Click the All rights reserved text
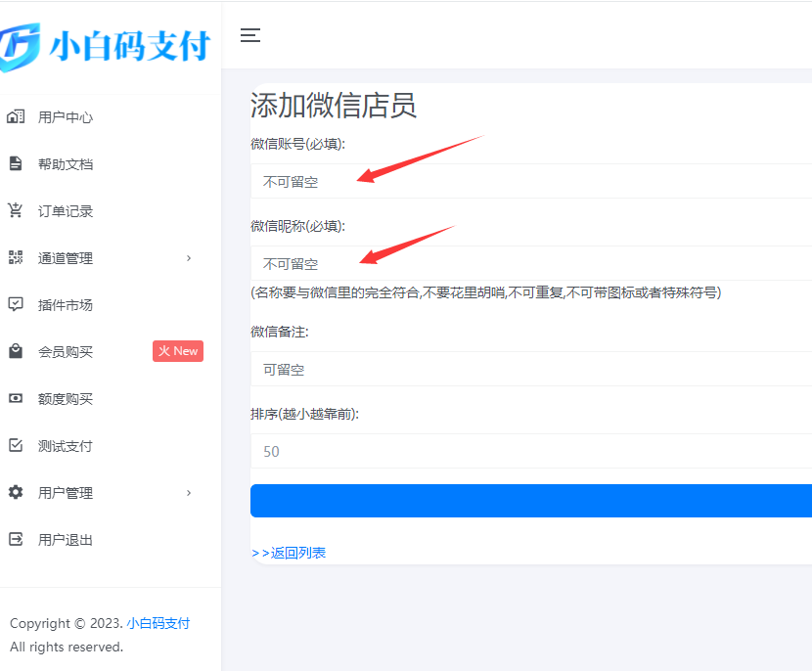 click(x=67, y=648)
